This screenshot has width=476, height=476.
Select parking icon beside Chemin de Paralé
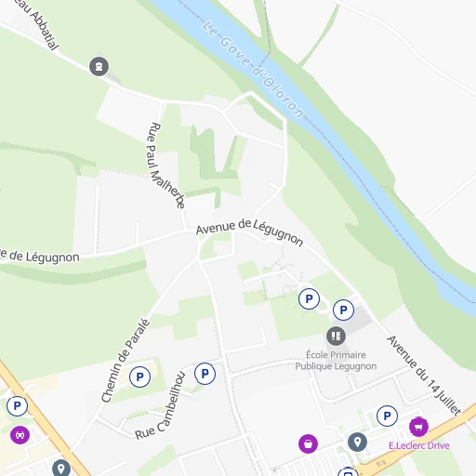(139, 377)
